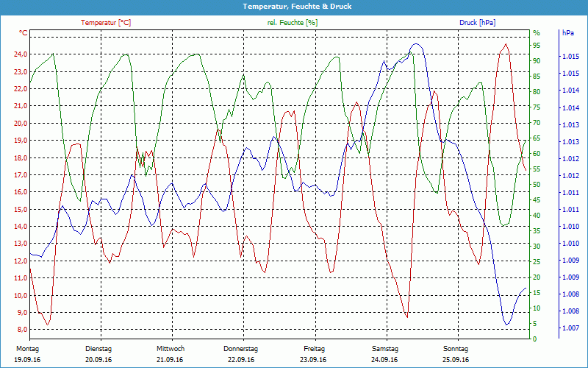Click the "50" humidity axis value
Viewport: 588px width, 368px height.
pos(537,185)
